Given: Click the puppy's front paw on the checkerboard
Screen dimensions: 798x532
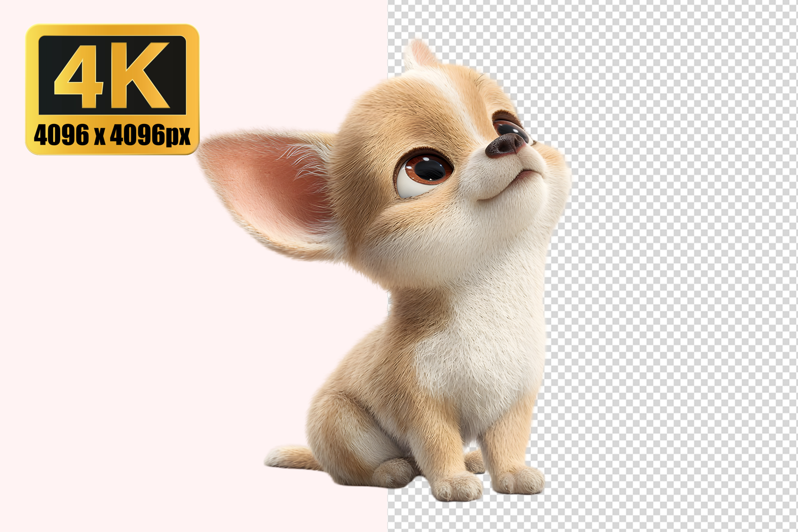Looking at the screenshot, I should (519, 480).
